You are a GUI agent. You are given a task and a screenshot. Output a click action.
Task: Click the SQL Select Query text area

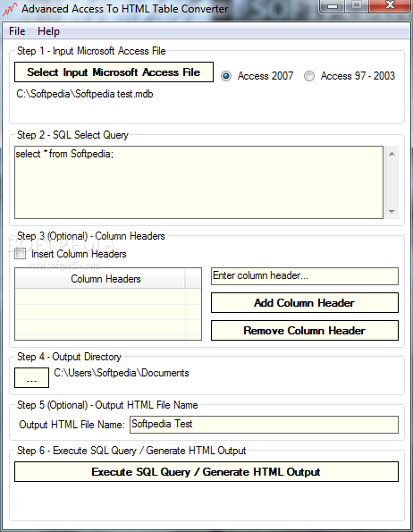pos(198,182)
